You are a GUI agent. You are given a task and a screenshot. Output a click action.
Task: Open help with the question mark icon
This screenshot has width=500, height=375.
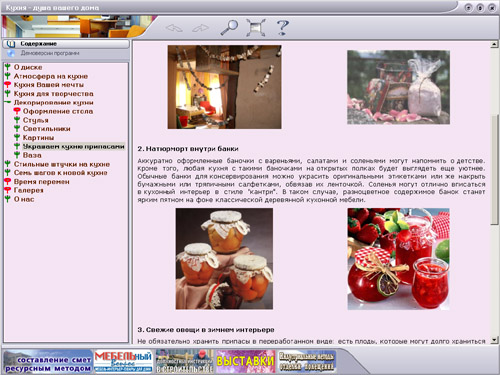click(282, 28)
